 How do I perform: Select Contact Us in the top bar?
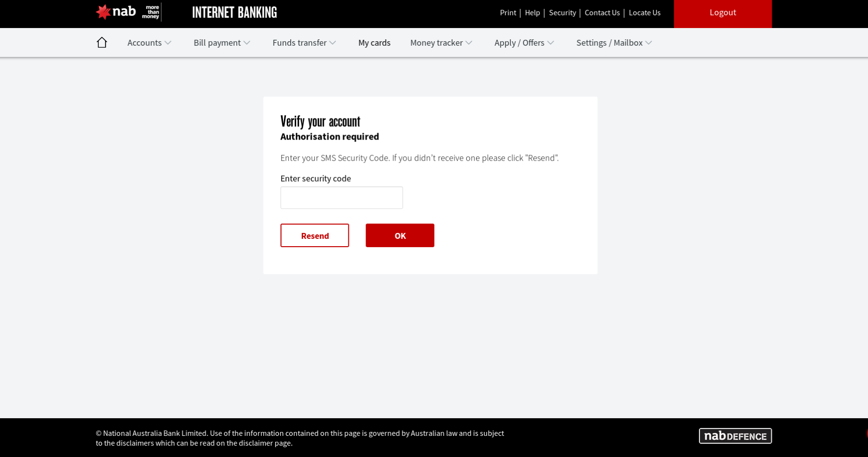tap(602, 13)
